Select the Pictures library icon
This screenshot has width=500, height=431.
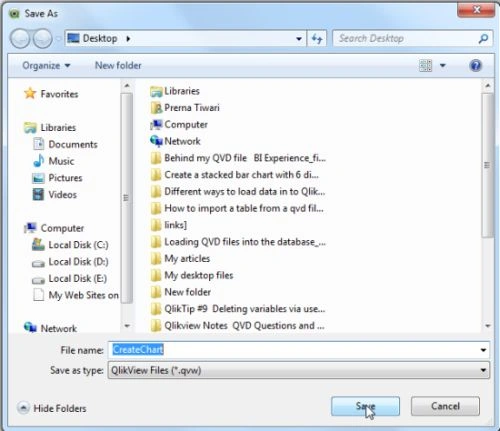coord(38,178)
